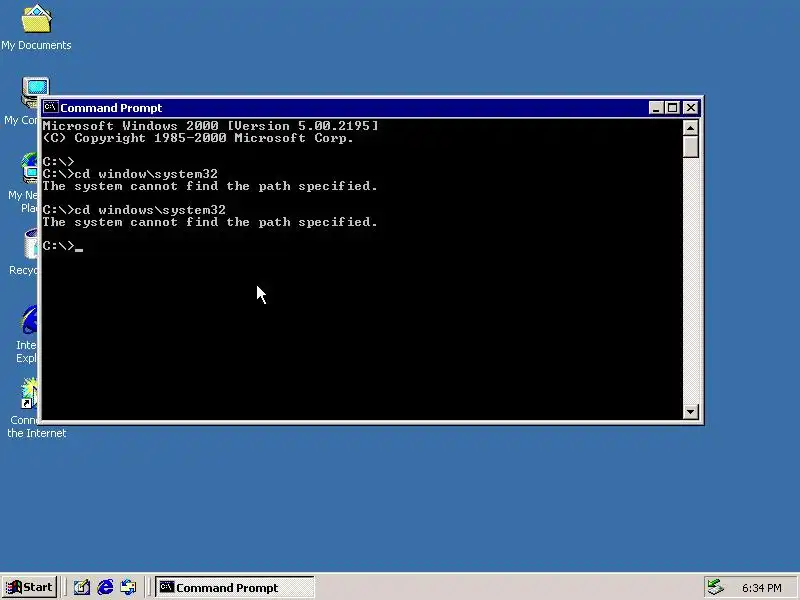Click the Copyright 1985-2000 Microsoft Corp. line
Screen dimensions: 800x600
[198, 138]
